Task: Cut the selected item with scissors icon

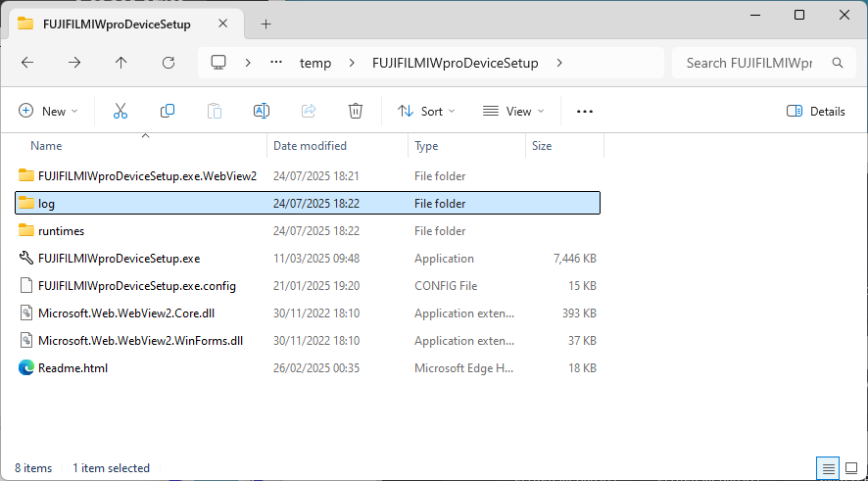Action: click(121, 112)
